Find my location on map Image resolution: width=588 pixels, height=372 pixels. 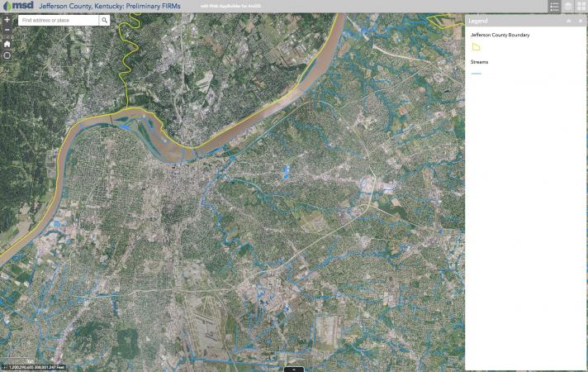click(7, 55)
